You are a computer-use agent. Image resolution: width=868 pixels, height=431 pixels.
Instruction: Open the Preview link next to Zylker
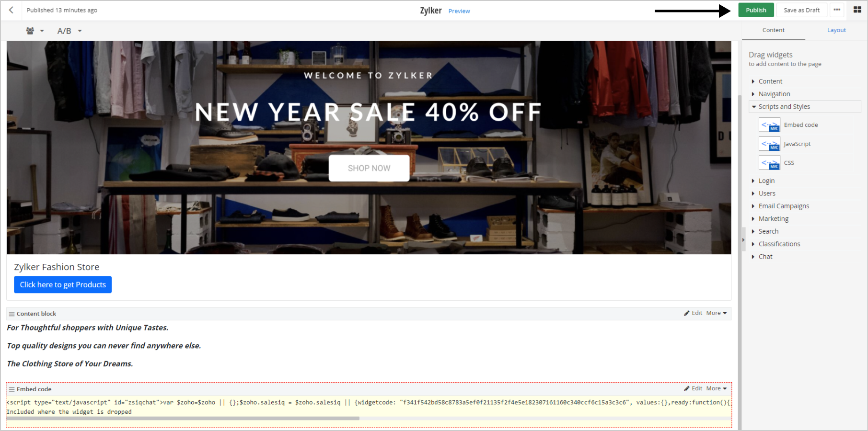click(x=459, y=11)
